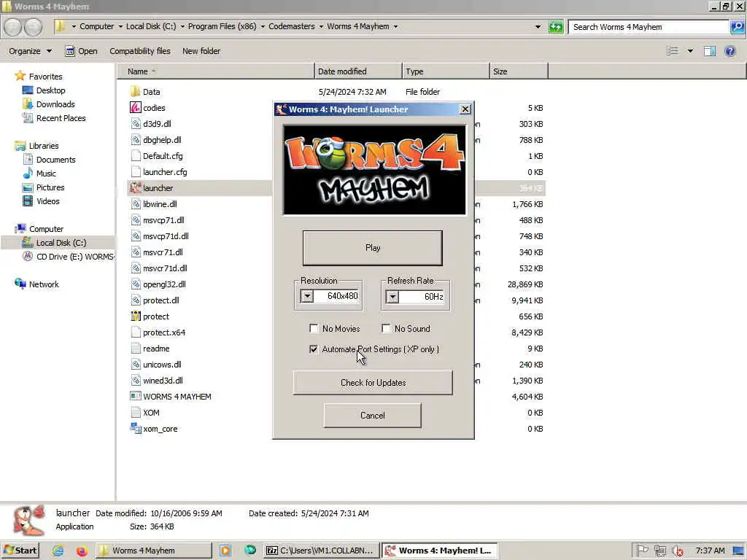Select the launcher application icon
Screen dimensions: 747x560
point(135,187)
